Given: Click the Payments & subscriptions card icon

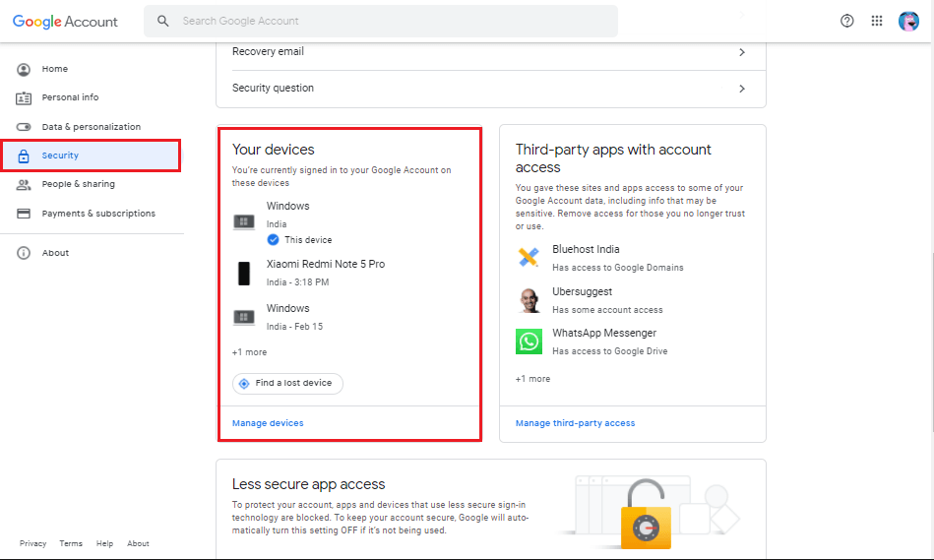Looking at the screenshot, I should [24, 214].
